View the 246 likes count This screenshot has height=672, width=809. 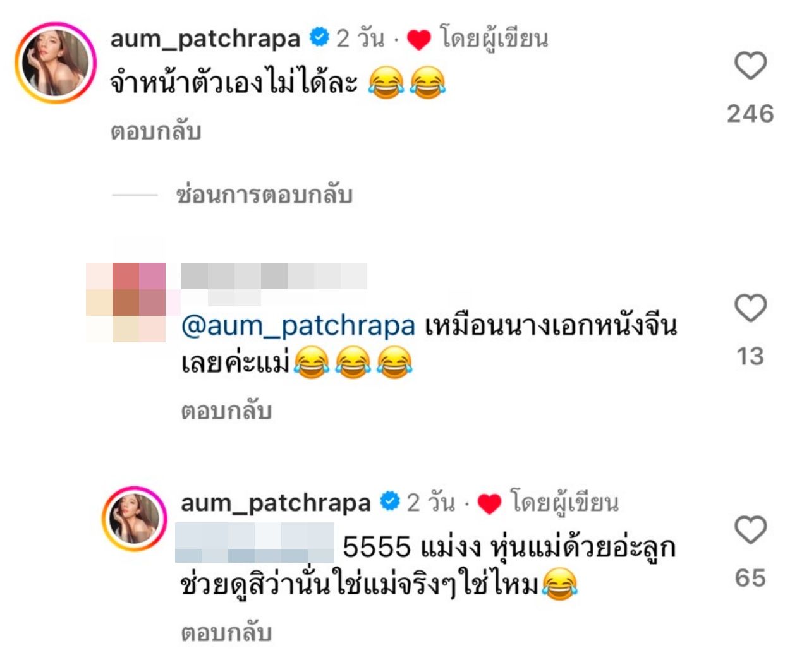pos(750,114)
